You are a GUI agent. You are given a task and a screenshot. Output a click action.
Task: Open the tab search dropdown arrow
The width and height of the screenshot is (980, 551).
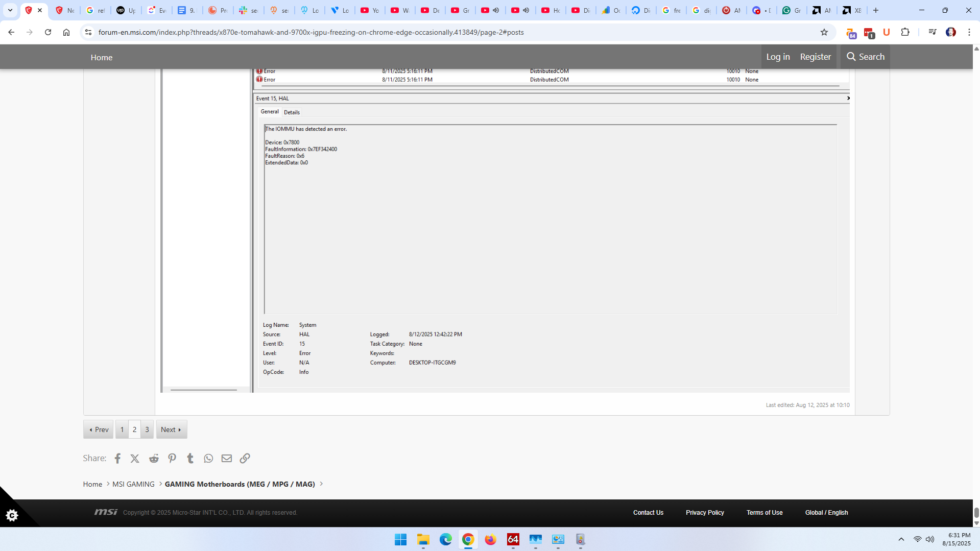pos(10,10)
